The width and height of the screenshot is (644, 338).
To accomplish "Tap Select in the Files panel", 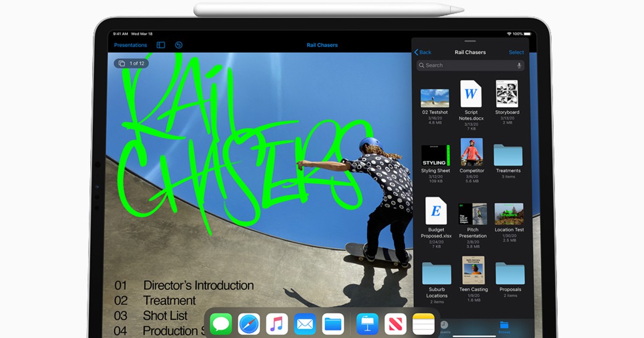I will pyautogui.click(x=516, y=52).
